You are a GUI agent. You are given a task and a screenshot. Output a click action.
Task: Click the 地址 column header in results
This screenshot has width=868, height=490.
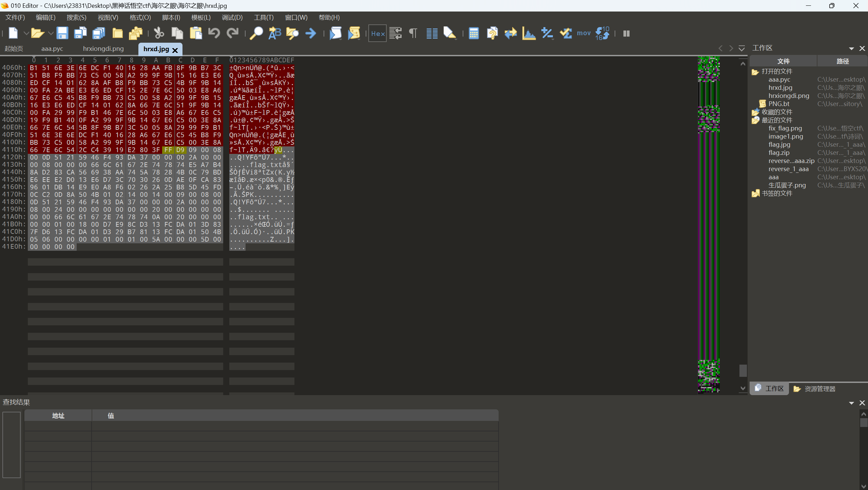pos(58,415)
